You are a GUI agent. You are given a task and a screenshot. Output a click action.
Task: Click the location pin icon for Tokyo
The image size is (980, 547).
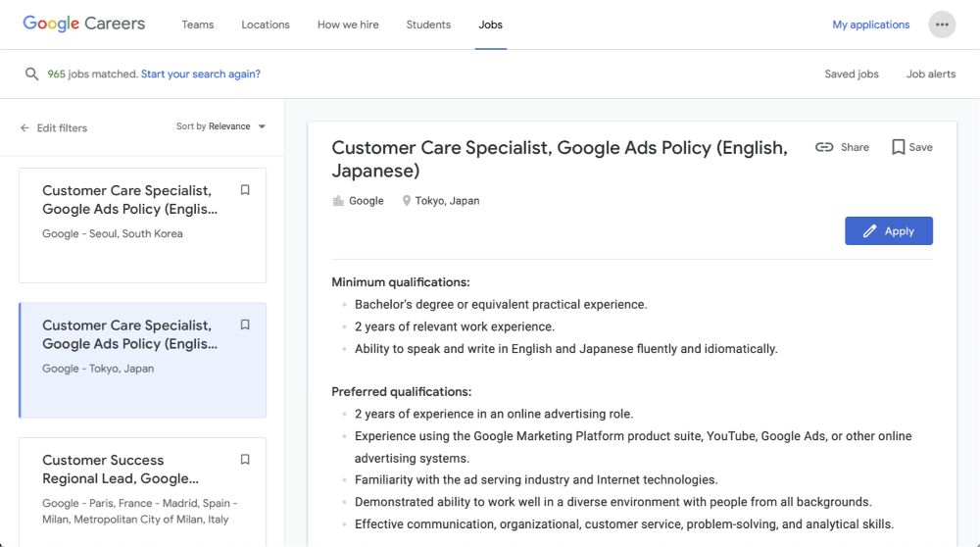(x=407, y=201)
